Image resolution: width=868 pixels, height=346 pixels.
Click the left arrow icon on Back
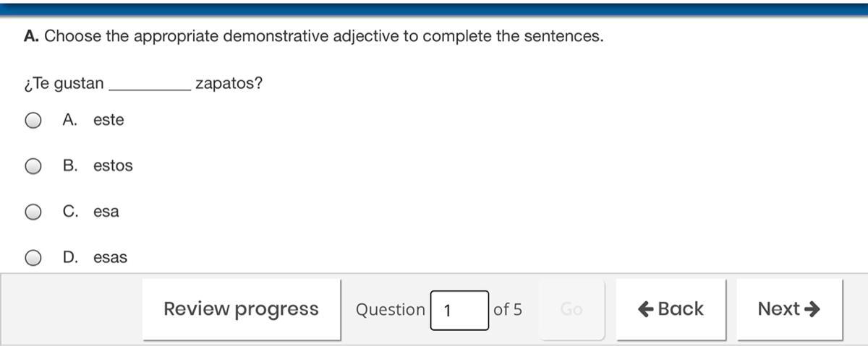click(646, 309)
